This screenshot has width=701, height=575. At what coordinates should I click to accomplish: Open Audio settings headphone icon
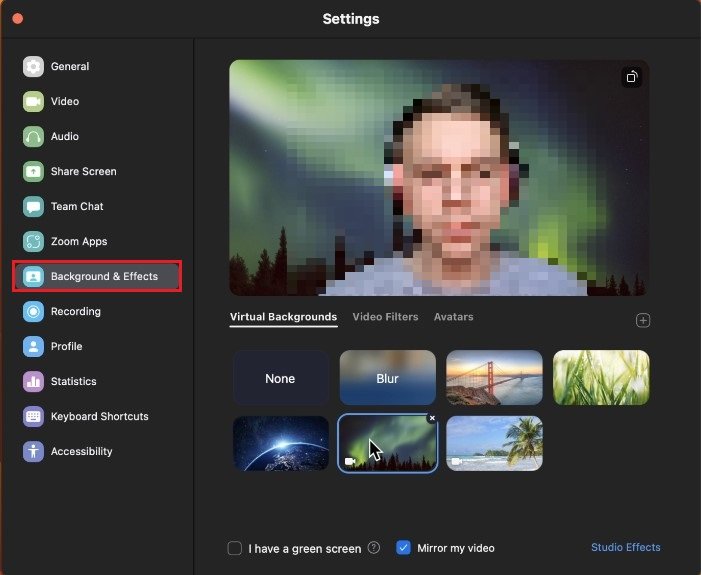34,136
